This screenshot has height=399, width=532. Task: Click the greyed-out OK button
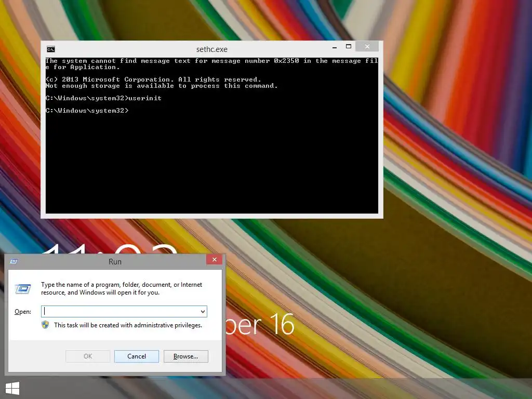[88, 356]
